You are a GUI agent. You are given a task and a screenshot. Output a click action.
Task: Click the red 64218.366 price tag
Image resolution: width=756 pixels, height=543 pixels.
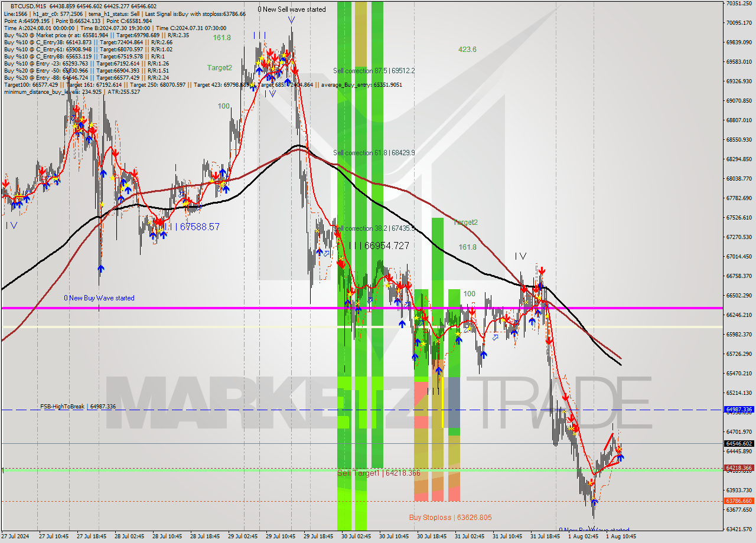pos(739,467)
